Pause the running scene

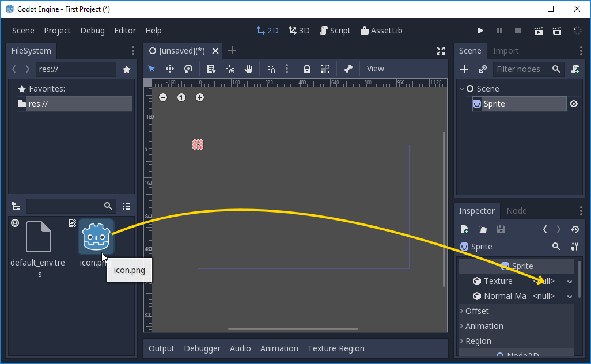(x=499, y=31)
